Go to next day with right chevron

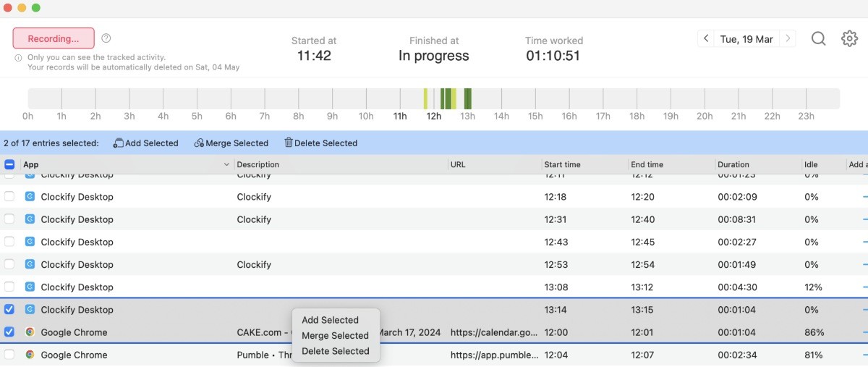(788, 39)
